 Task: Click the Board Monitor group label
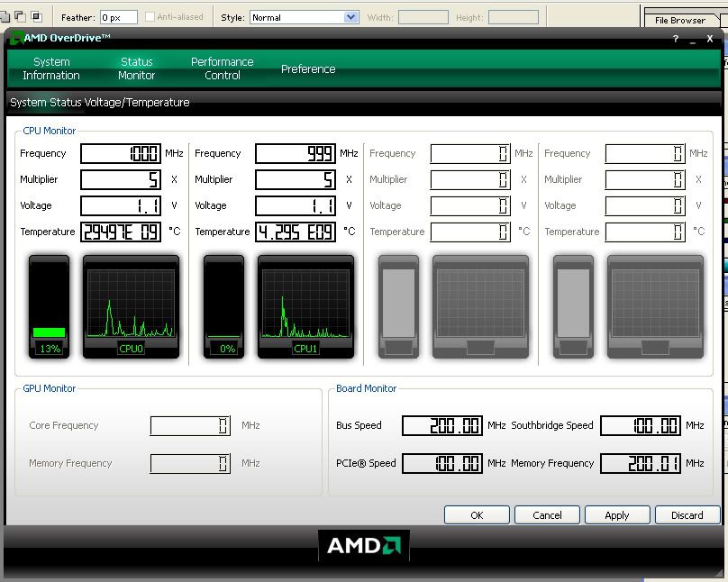367,388
